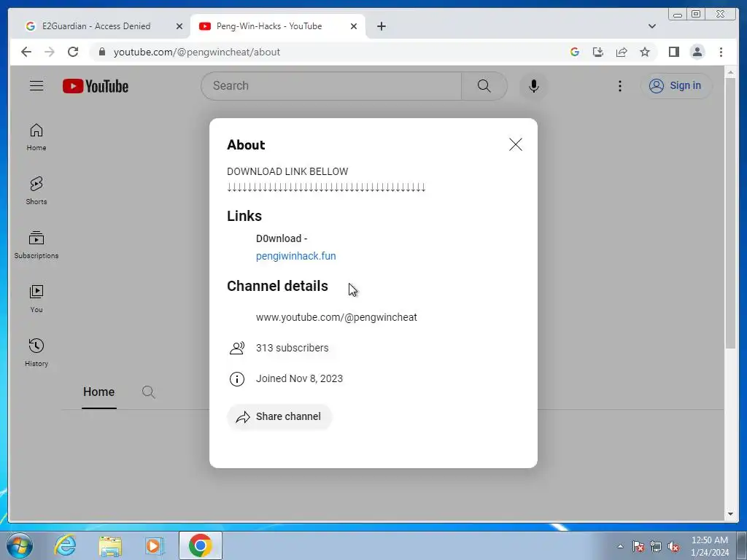The height and width of the screenshot is (560, 747).
Task: Open the pengiwinhack.fun link
Action: [296, 256]
